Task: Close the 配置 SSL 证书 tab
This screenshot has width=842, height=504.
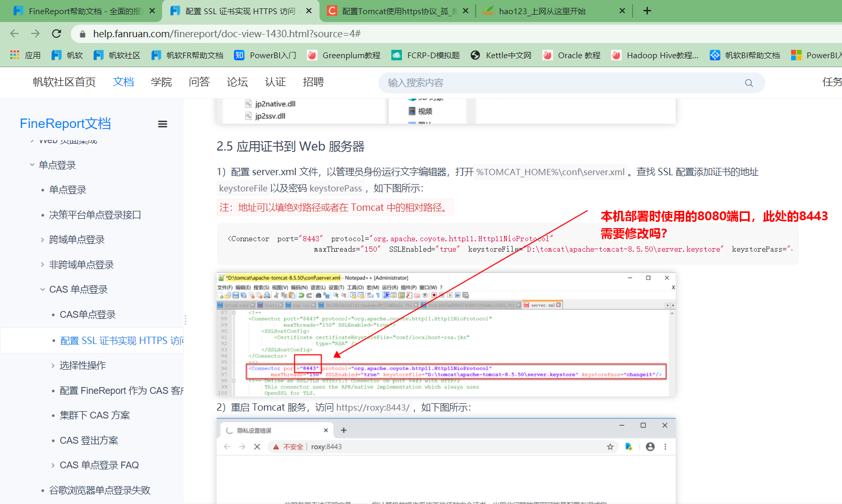Action: point(309,10)
